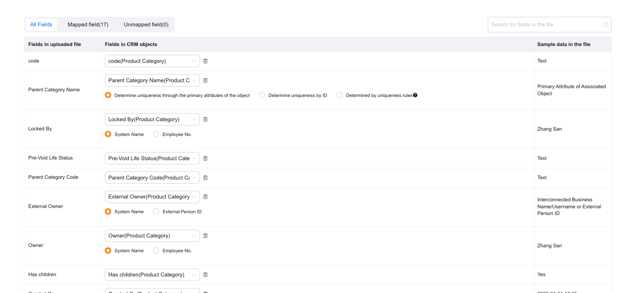Delete the External Owner mapping
644x293 pixels.
[x=206, y=197]
